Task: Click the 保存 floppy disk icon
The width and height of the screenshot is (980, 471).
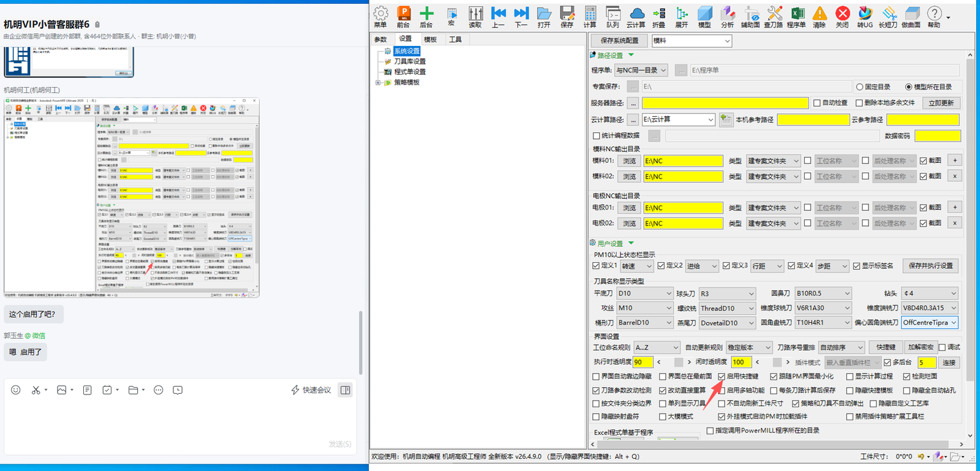Action: coord(567,17)
